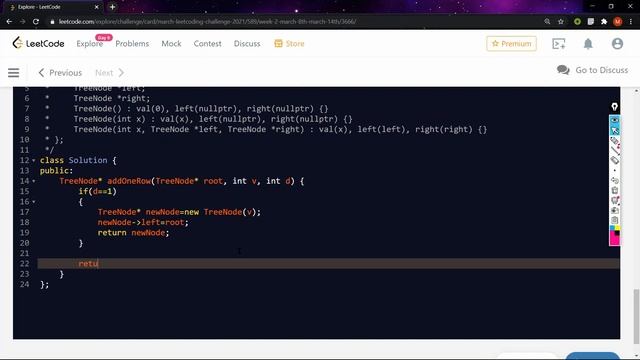The image size is (640, 360).
Task: Click the zoom magnifier icon in address bar
Action: click(x=547, y=22)
